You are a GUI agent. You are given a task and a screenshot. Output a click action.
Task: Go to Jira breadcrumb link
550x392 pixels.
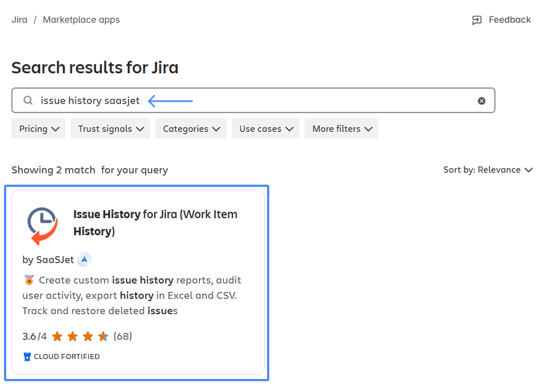pyautogui.click(x=19, y=20)
